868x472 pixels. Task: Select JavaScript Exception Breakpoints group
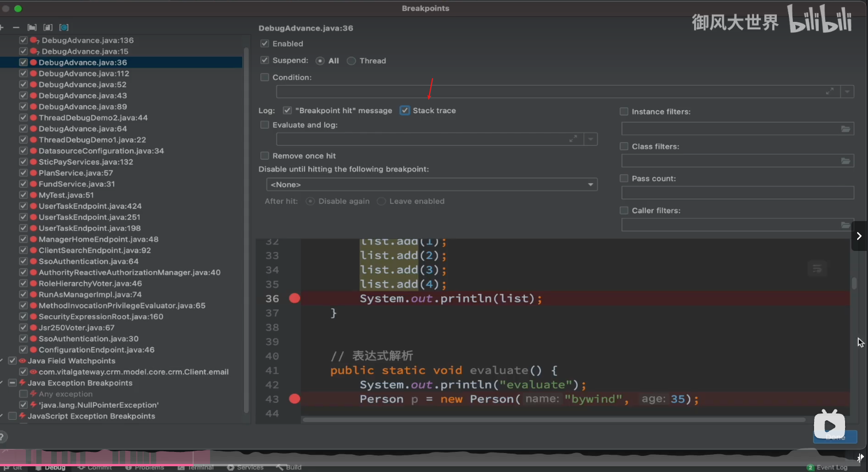[x=91, y=416]
